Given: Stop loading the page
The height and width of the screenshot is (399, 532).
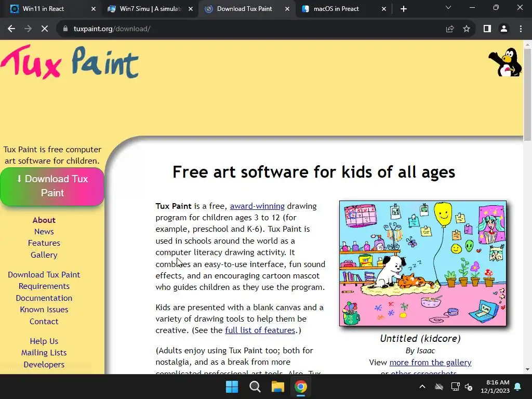Looking at the screenshot, I should [x=45, y=29].
